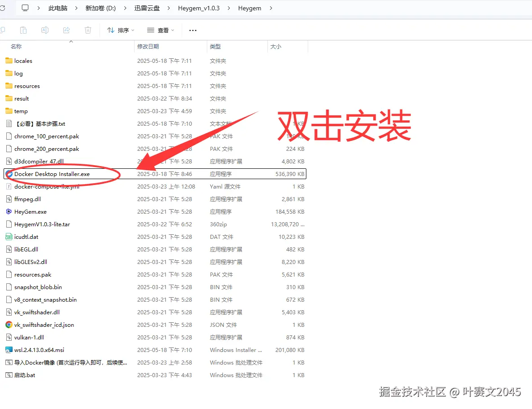Select the vulkan-1.dll file name
Viewport: 532px width, 409px height.
tap(29, 337)
